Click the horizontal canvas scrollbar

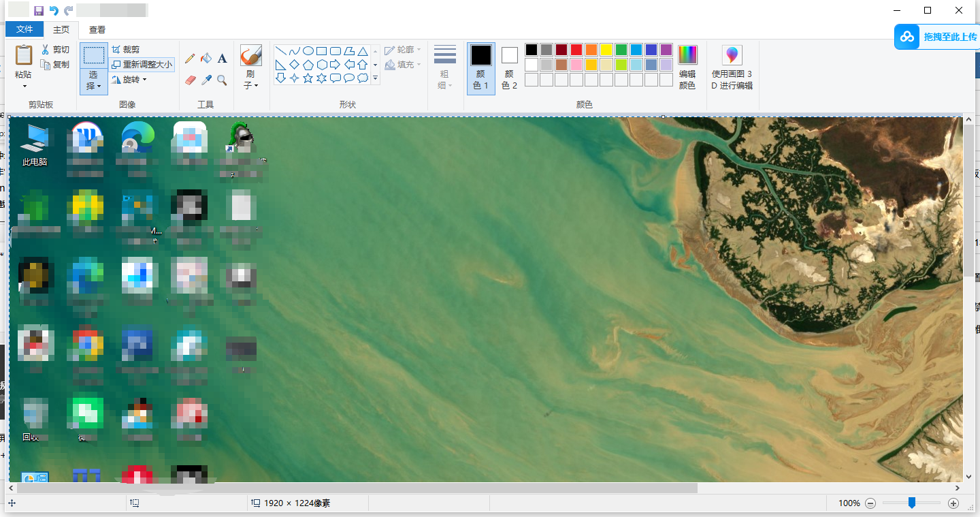(x=357, y=488)
